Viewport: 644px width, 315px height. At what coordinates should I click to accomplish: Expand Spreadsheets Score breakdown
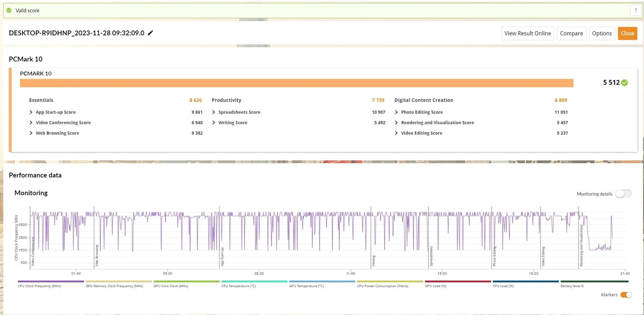[214, 112]
